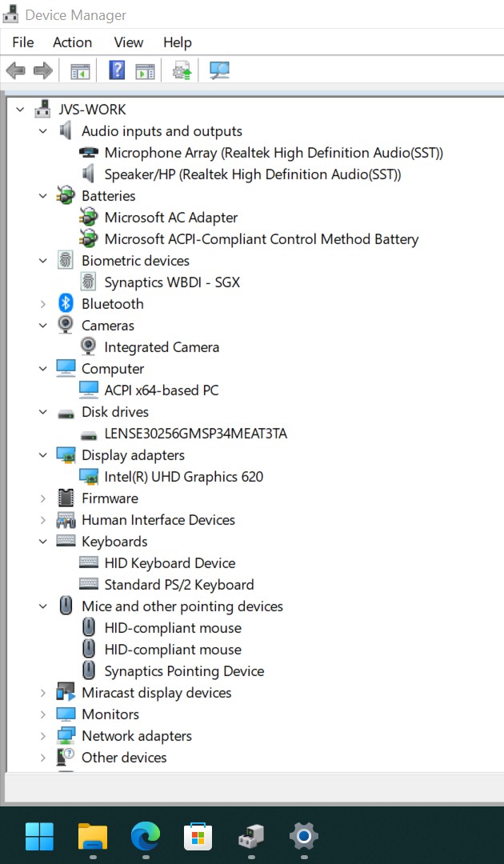Select ACPI x64-based PC

click(x=162, y=390)
